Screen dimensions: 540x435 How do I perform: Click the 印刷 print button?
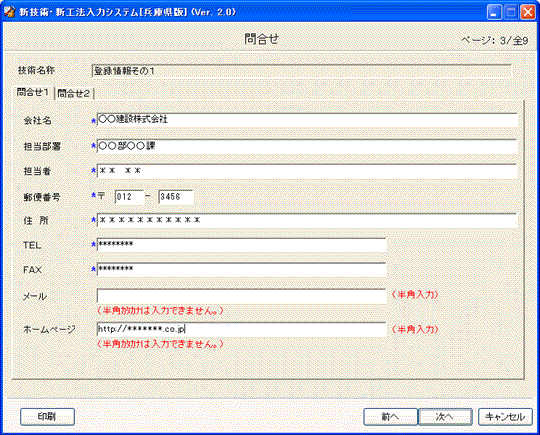(47, 417)
